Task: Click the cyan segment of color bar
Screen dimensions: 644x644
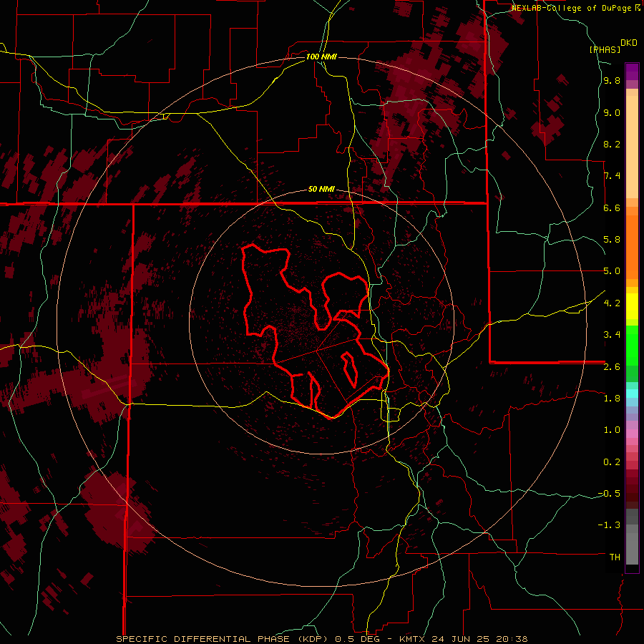Action: (632, 394)
